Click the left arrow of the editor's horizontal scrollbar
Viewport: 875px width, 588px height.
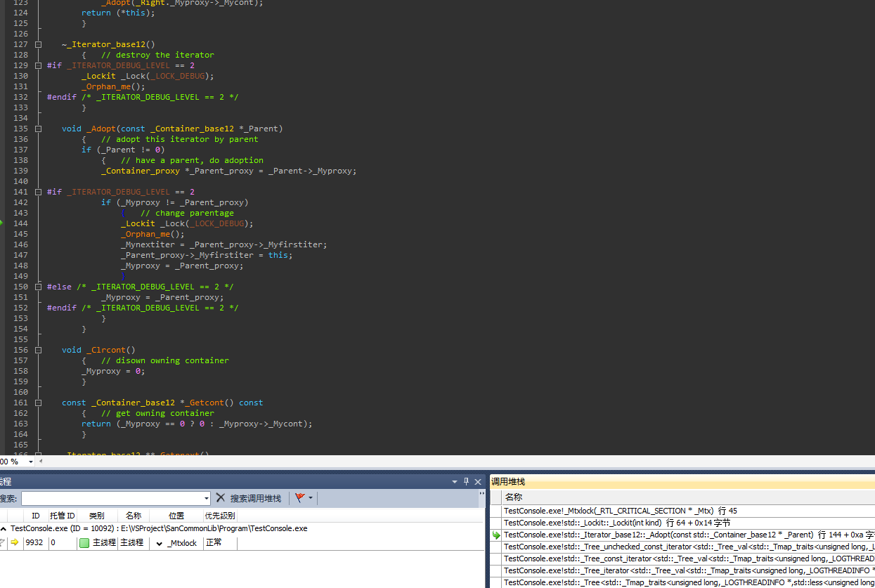click(x=40, y=462)
